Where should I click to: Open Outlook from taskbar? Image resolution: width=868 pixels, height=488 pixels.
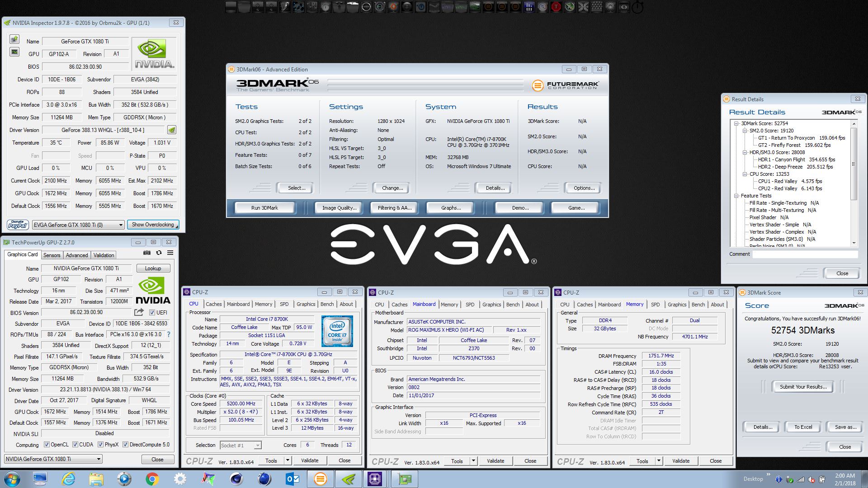[x=292, y=479]
